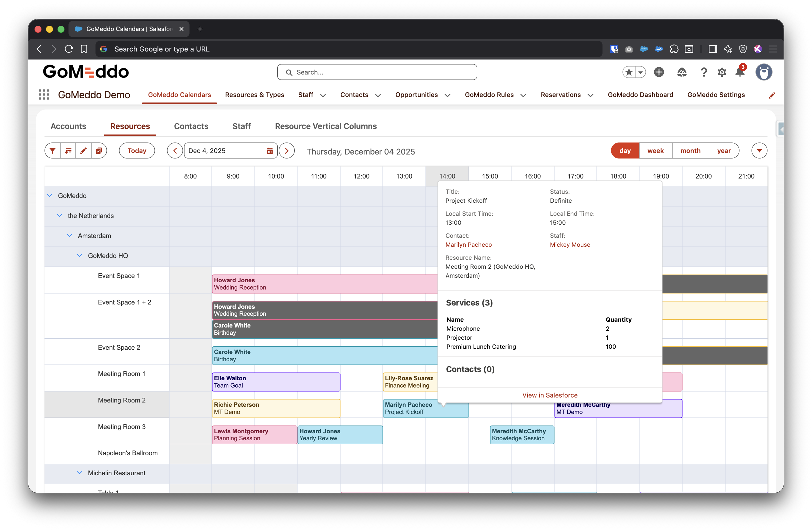Click the sort order icon in calendar toolbar
The width and height of the screenshot is (812, 530).
[x=68, y=150]
